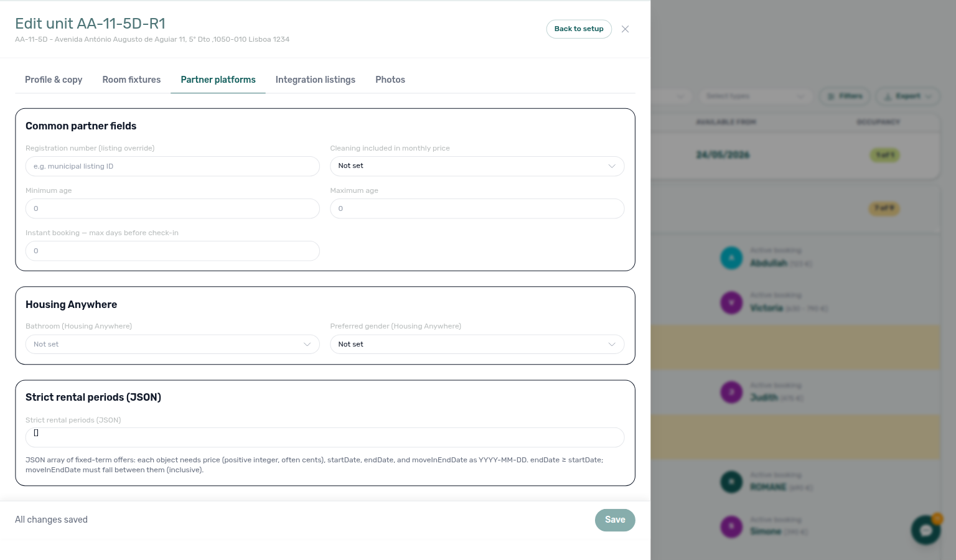Click ROMANE's avatar in background list
The width and height of the screenshot is (956, 560).
(x=731, y=482)
